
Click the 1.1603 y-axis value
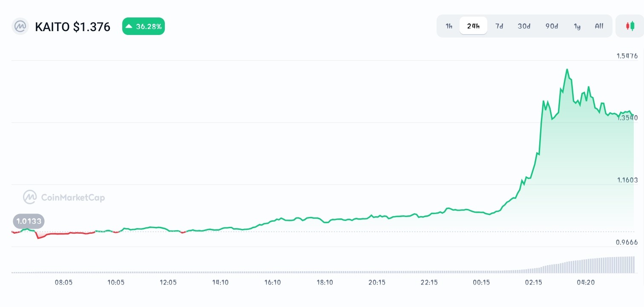(627, 180)
